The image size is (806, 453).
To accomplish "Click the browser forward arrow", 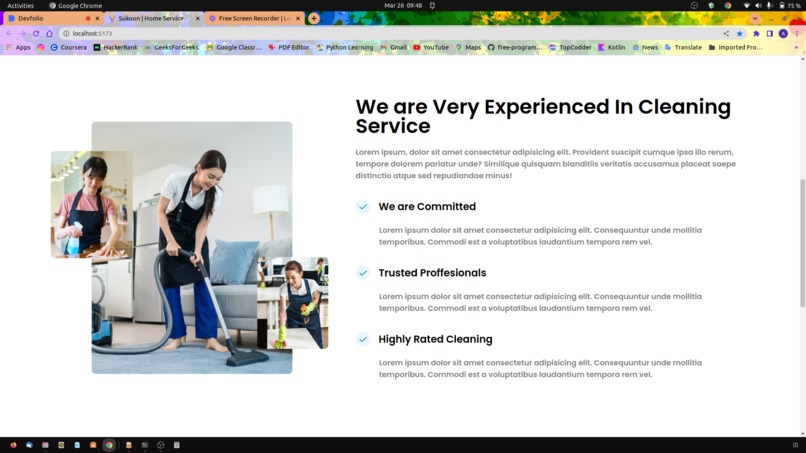I will 23,33.
